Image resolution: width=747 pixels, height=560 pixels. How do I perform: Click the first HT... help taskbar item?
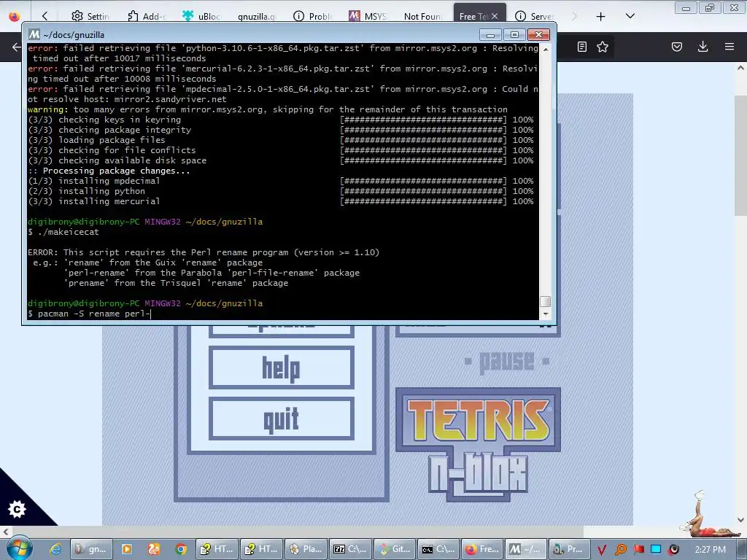coord(217,549)
